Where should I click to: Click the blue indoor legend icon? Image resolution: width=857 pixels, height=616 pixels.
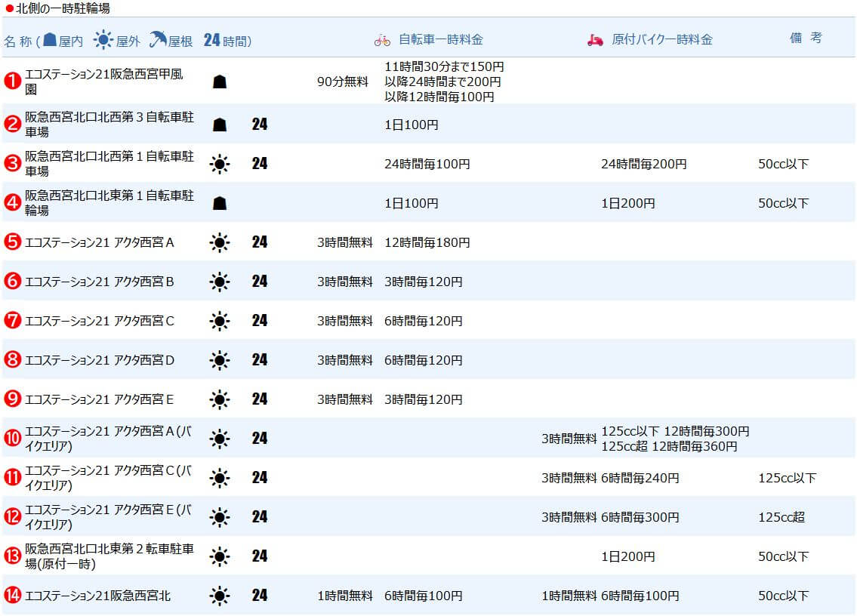pyautogui.click(x=50, y=39)
